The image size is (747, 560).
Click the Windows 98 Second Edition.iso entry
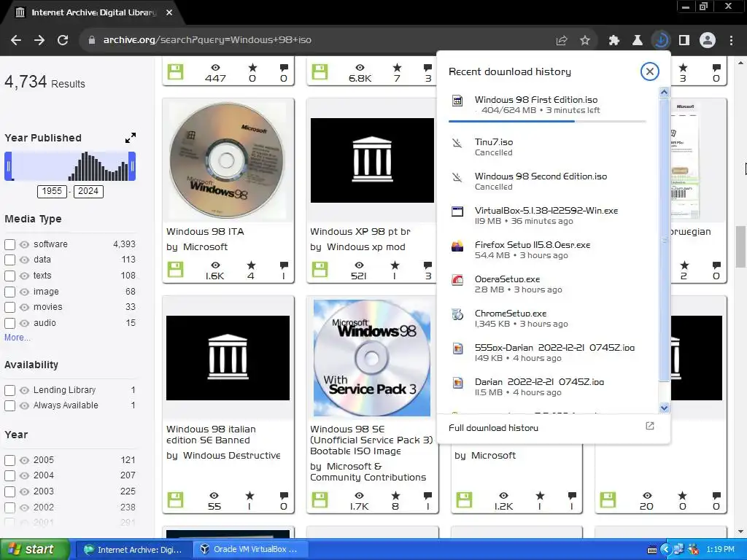[548, 181]
